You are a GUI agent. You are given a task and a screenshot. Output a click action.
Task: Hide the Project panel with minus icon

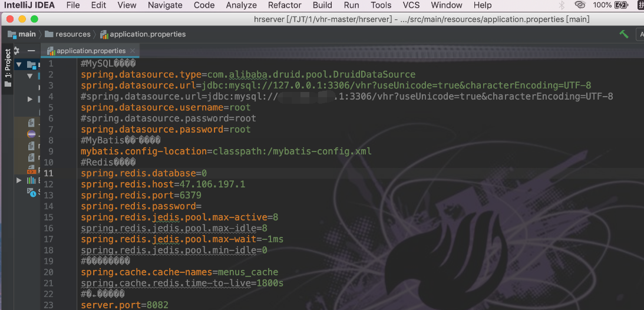pos(31,51)
